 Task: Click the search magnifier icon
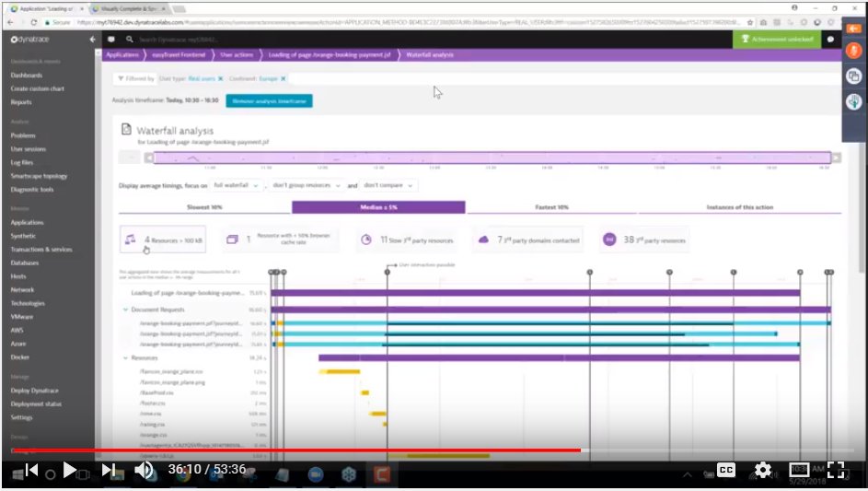tap(130, 40)
